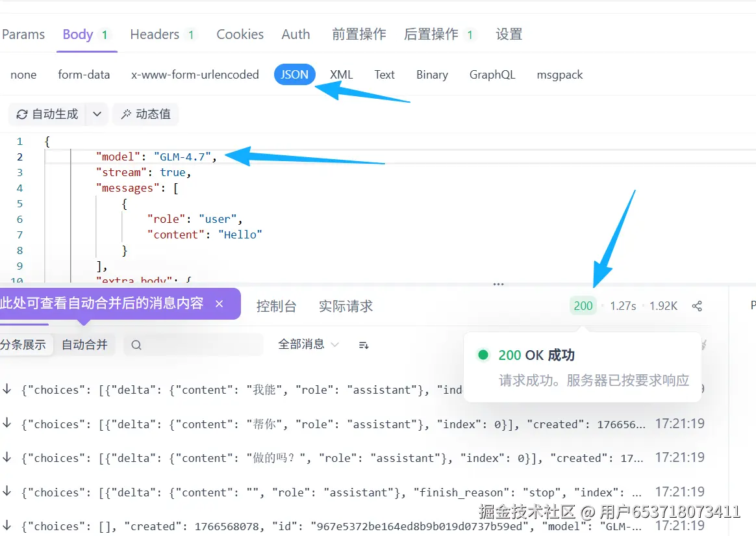Viewport: 756px width, 536px height.
Task: Click the 200 status code badge
Action: click(x=583, y=306)
